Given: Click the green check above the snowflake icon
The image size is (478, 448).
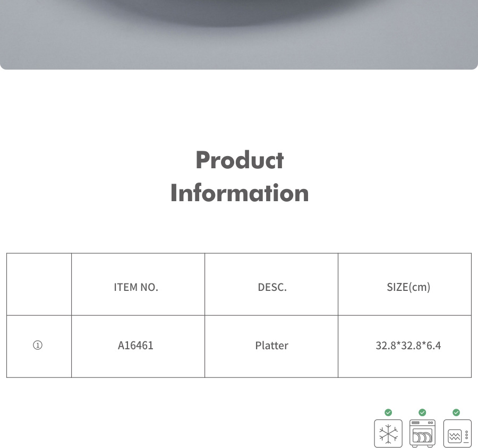Looking at the screenshot, I should (388, 412).
